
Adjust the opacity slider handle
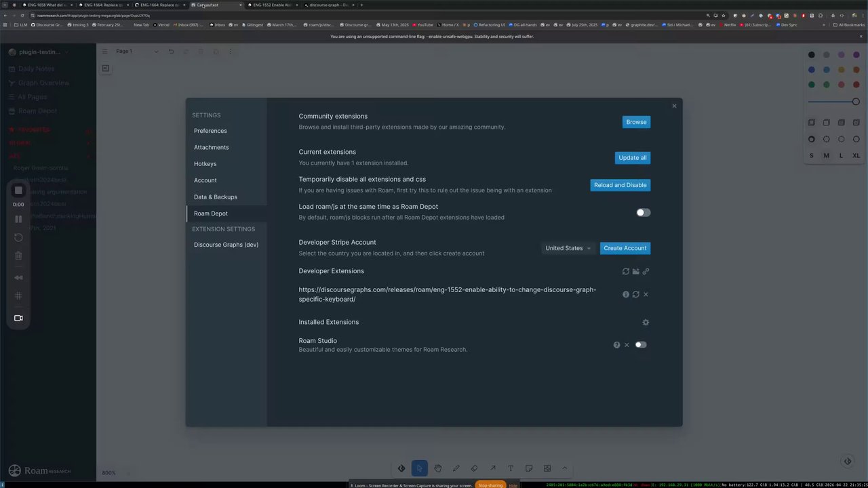point(856,102)
